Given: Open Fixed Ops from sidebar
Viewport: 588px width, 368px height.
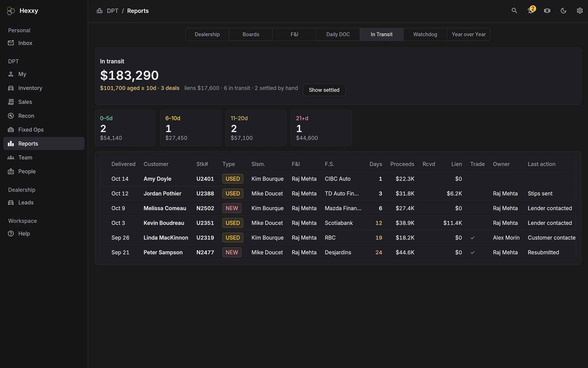Looking at the screenshot, I should tap(44, 130).
